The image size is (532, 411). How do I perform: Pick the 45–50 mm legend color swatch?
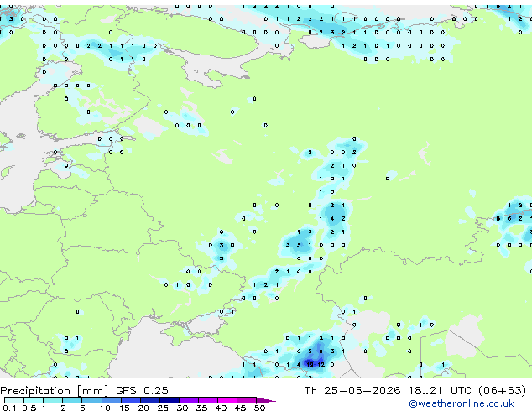pos(247,400)
